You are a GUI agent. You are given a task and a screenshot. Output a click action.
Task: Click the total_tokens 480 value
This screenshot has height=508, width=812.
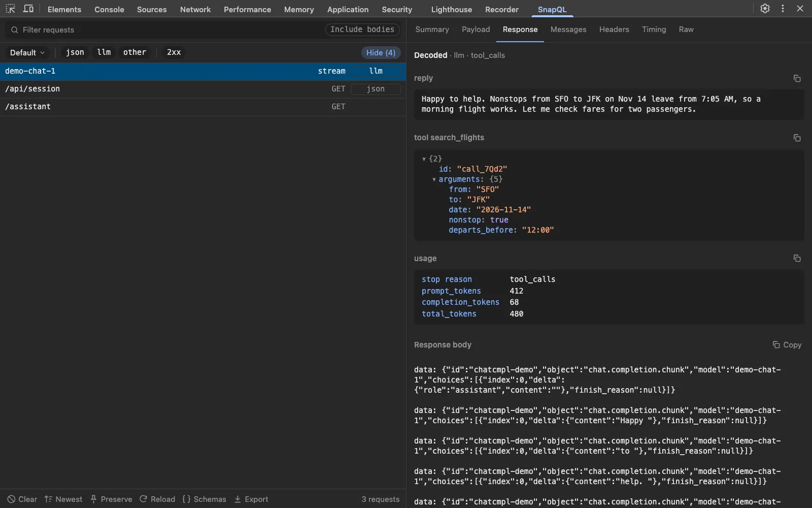tap(516, 314)
